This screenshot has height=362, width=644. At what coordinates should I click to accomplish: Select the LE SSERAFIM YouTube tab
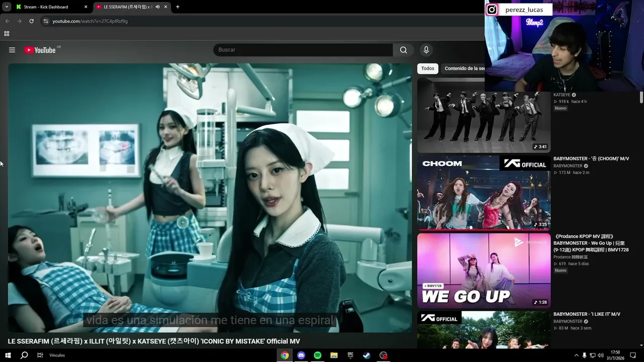[x=132, y=7]
